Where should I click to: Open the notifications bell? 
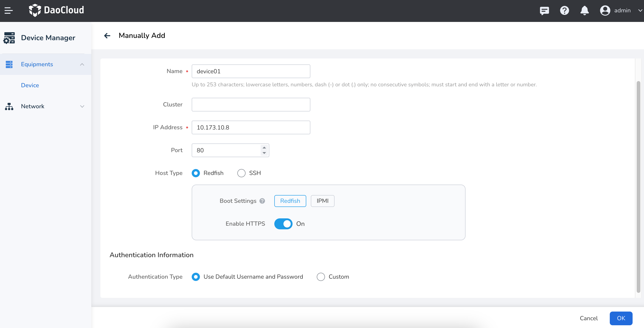click(584, 11)
